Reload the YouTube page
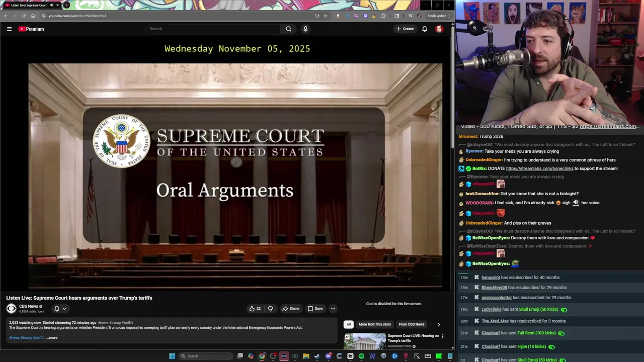 (24, 16)
